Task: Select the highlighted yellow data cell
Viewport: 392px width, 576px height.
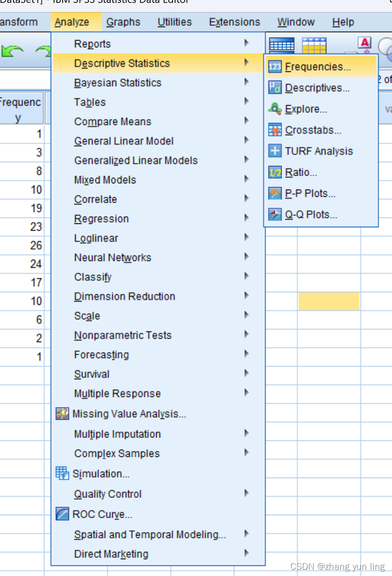Action: coord(329,301)
